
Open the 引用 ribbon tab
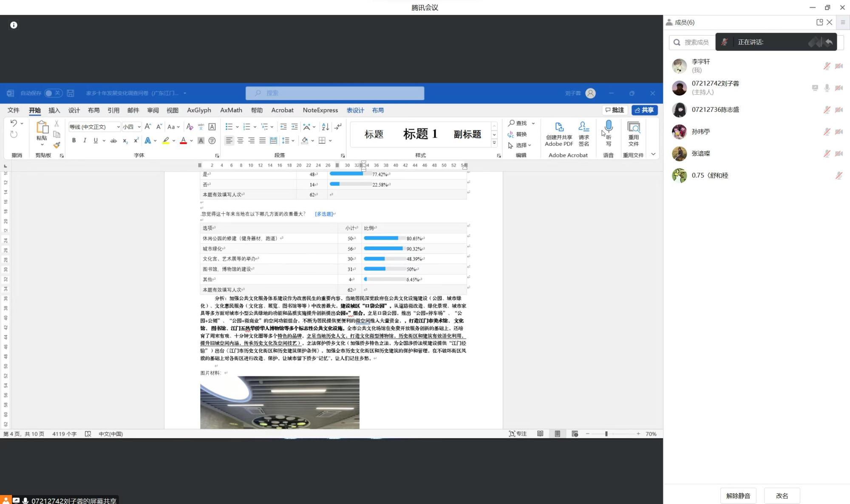pos(113,110)
